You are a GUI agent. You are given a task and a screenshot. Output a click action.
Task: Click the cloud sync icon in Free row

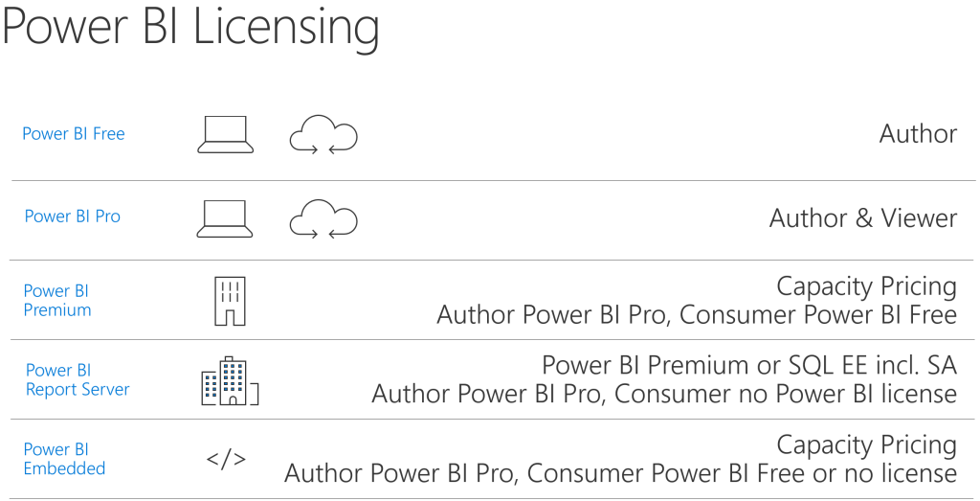tap(323, 136)
